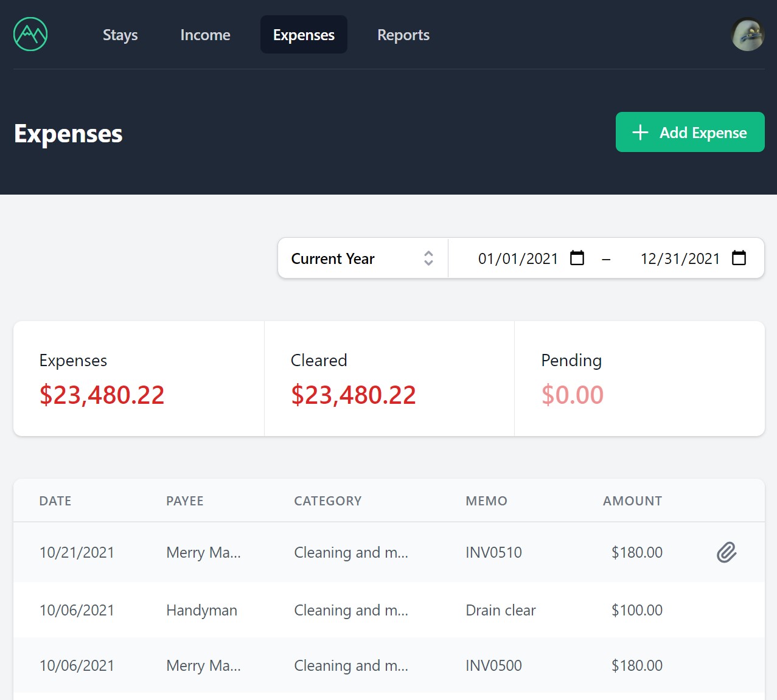Open the Reports tab
Viewport: 777px width, 700px height.
pos(403,35)
